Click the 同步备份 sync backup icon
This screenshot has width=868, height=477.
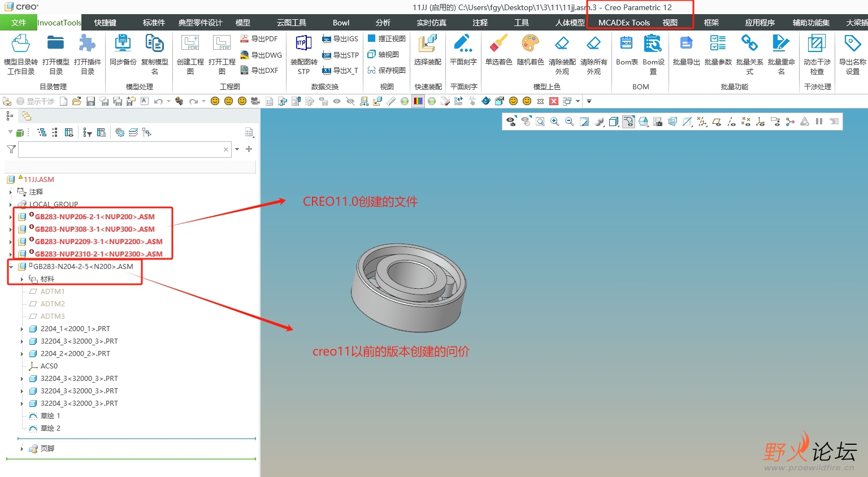(123, 44)
